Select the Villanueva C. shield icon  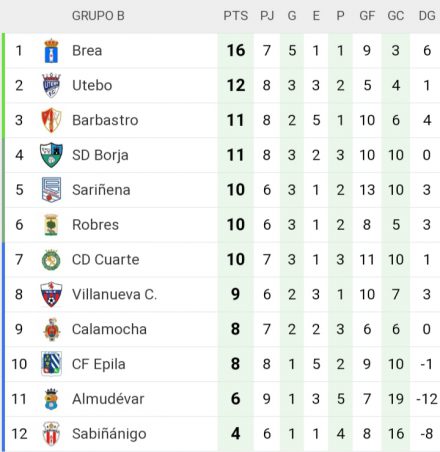(51, 294)
